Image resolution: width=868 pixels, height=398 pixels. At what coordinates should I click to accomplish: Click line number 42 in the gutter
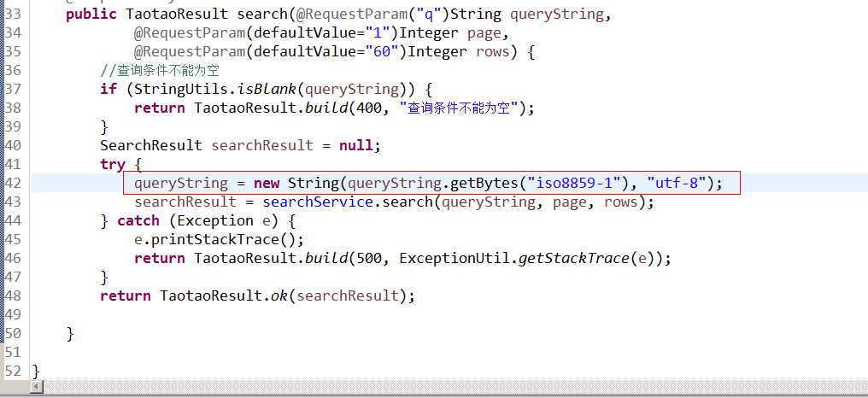[13, 184]
